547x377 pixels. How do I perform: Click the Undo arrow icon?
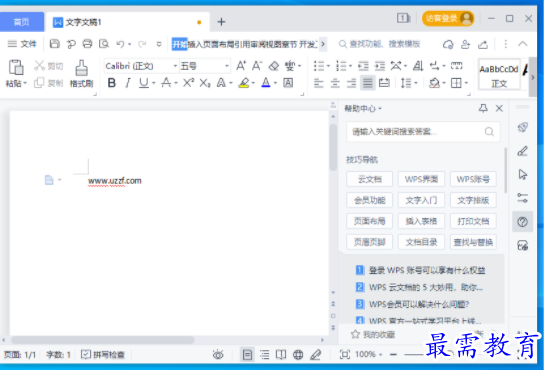(x=120, y=44)
